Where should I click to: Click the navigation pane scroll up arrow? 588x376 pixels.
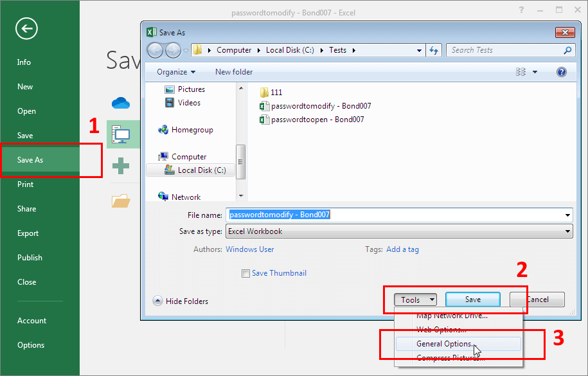pyautogui.click(x=241, y=88)
